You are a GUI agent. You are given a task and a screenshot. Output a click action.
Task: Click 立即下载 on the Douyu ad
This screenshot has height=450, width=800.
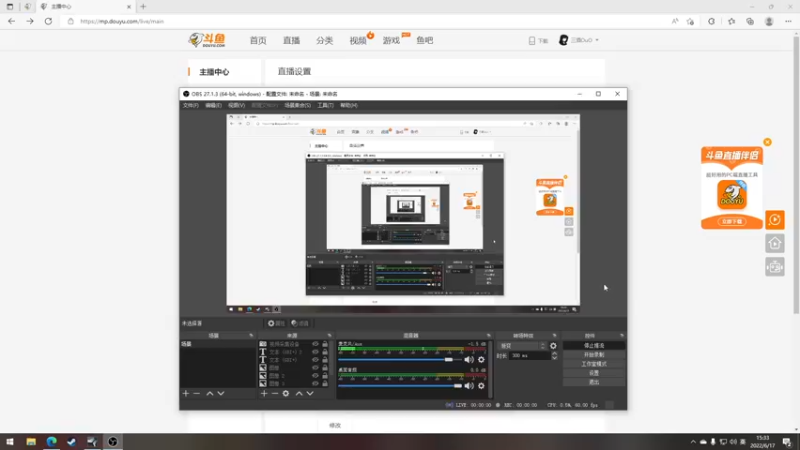(x=732, y=221)
